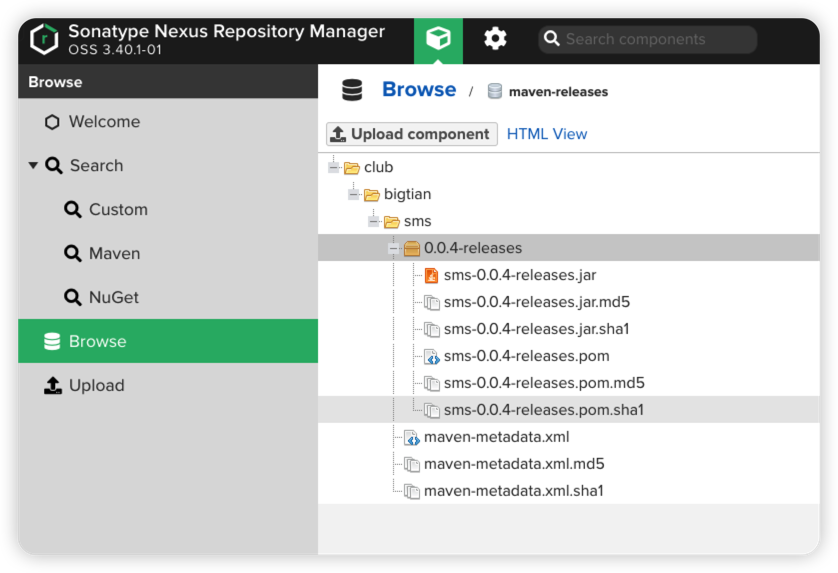Click the Upload component button

click(x=412, y=134)
